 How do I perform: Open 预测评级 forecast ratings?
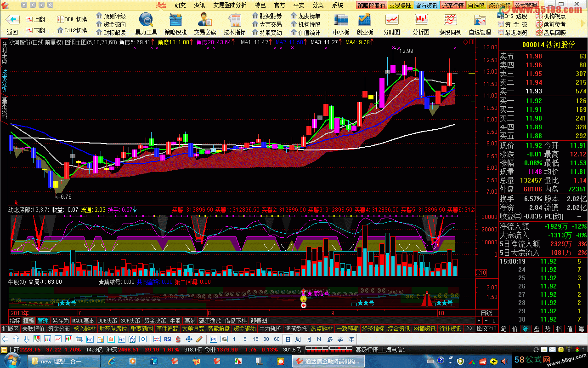111,16
